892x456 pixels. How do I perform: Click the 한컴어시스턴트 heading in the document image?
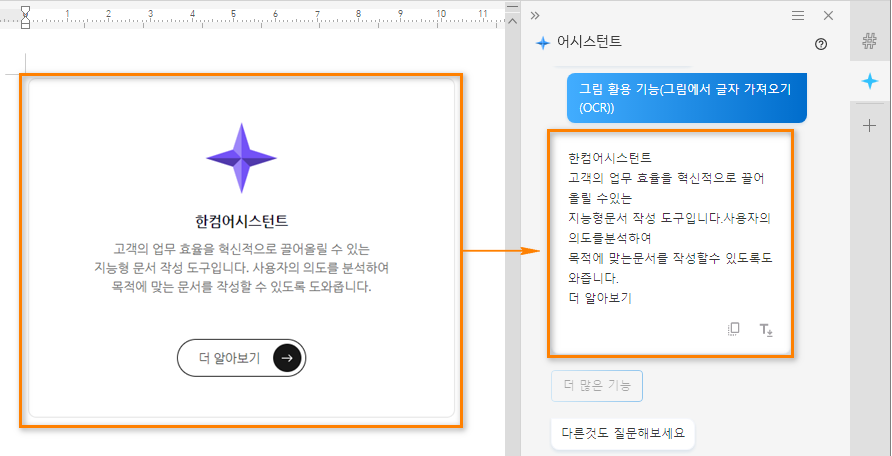click(241, 221)
